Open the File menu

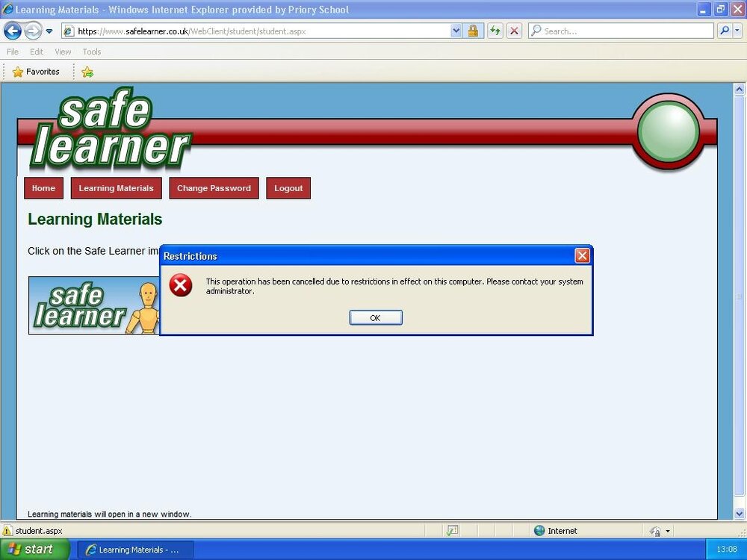coord(13,52)
